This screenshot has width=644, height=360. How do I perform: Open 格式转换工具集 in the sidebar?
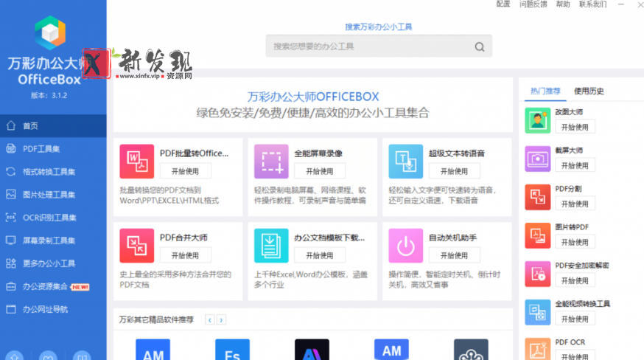(53, 172)
